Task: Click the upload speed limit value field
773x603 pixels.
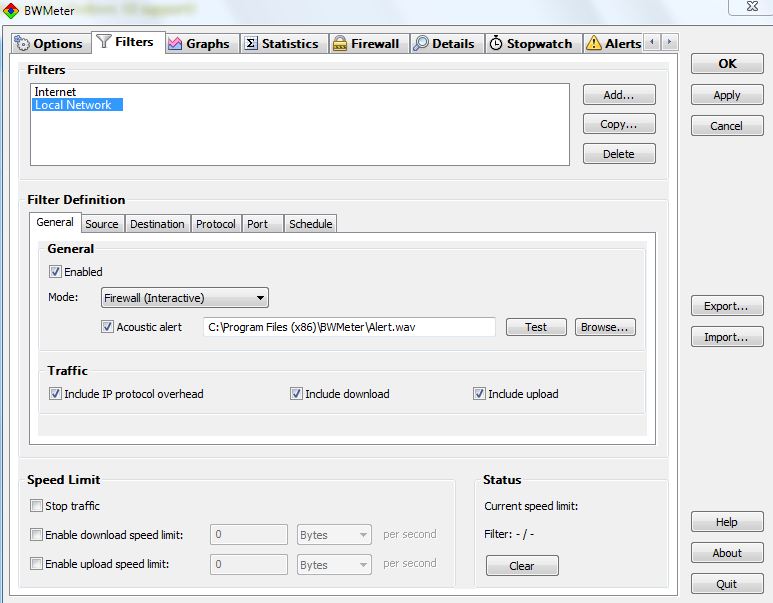Action: click(x=248, y=564)
